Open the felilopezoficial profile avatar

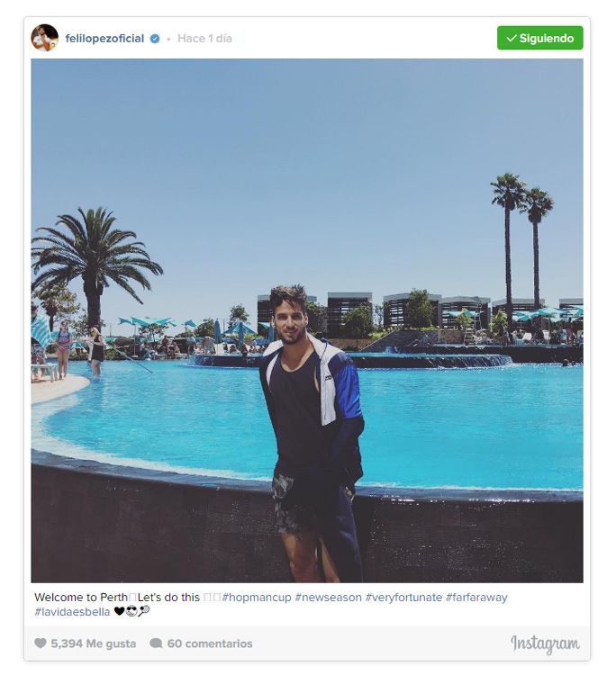tap(45, 38)
